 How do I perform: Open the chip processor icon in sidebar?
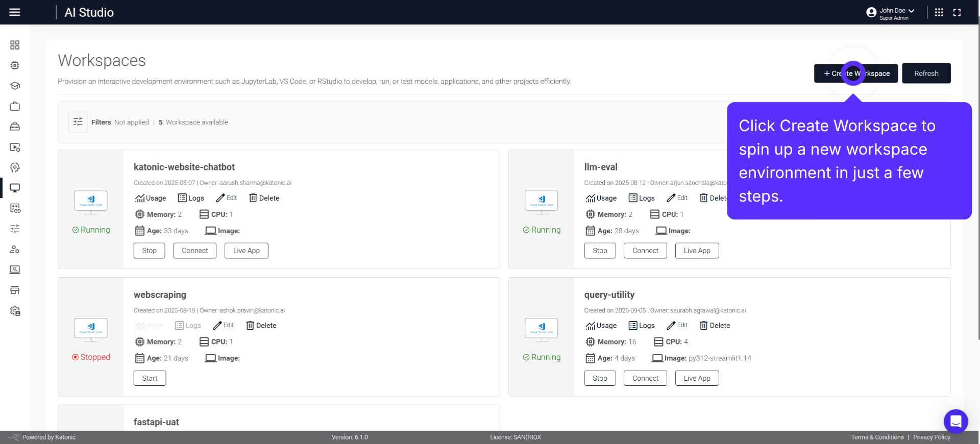click(x=15, y=65)
